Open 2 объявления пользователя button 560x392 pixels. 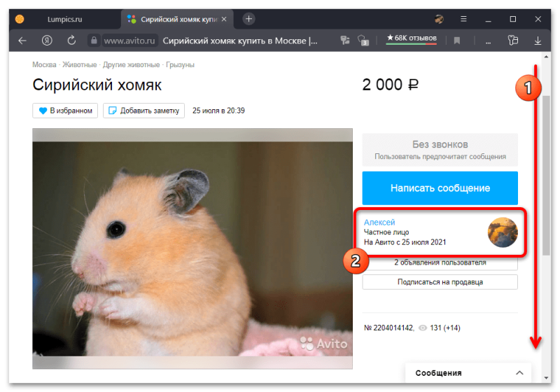(440, 262)
